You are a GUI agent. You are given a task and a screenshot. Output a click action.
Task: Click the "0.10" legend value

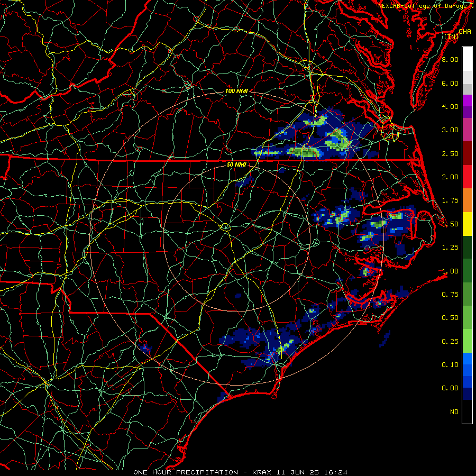(450, 365)
